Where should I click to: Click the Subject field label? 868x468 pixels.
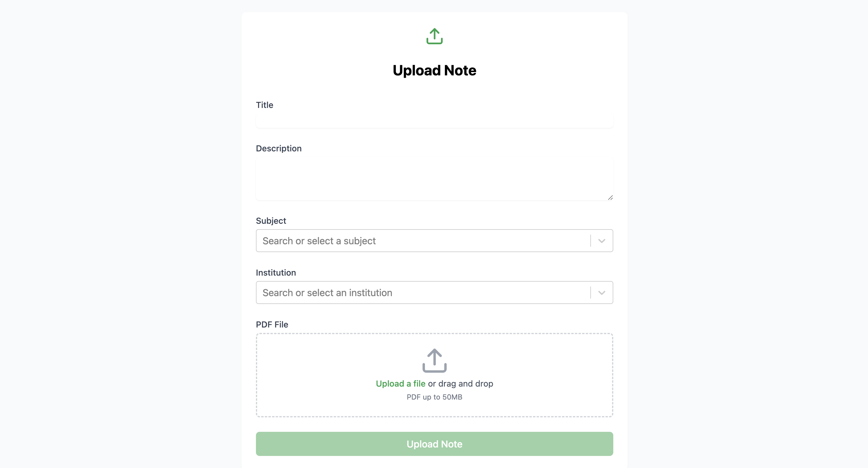[271, 221]
